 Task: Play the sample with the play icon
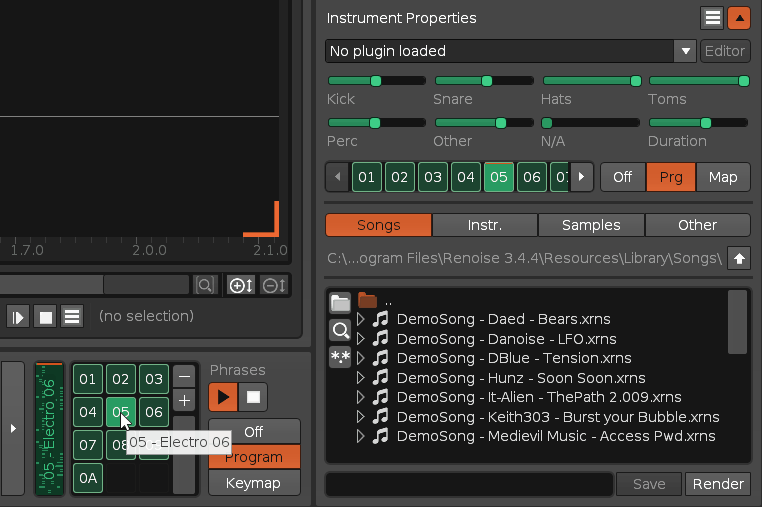[x=18, y=317]
